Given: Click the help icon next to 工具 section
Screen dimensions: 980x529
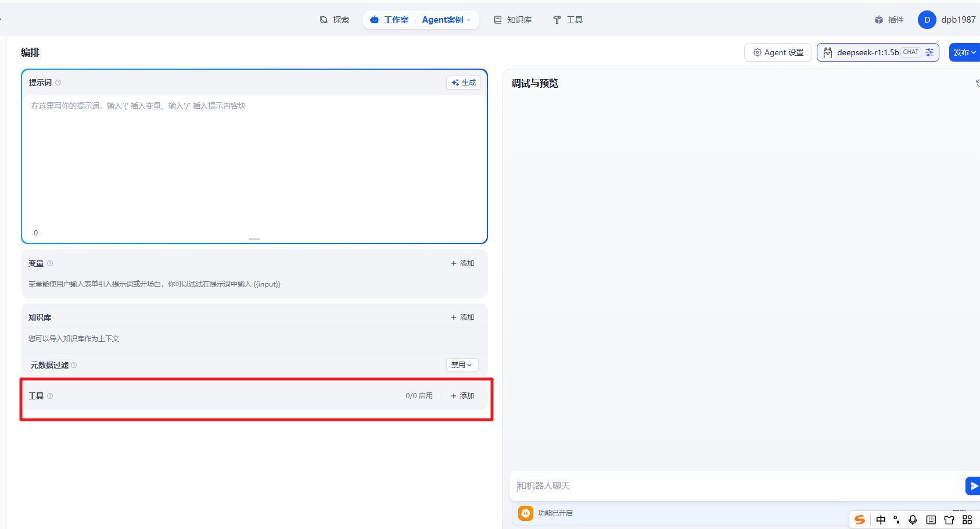Looking at the screenshot, I should coord(50,396).
